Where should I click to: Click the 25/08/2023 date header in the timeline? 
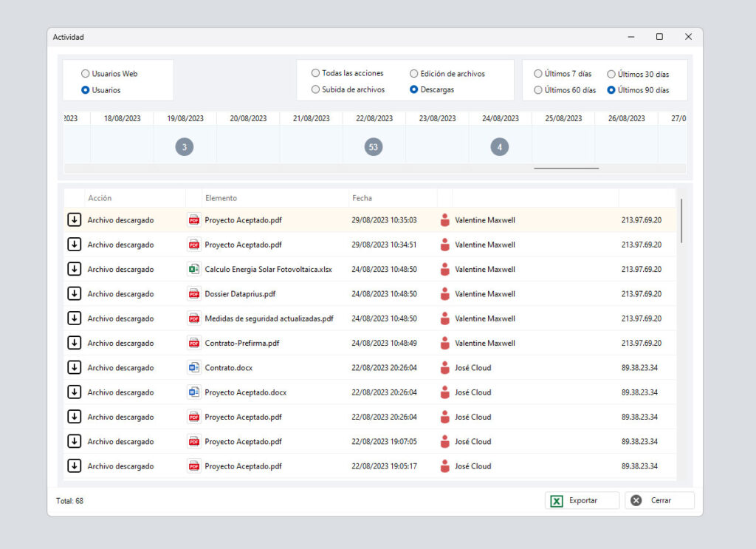pyautogui.click(x=563, y=118)
